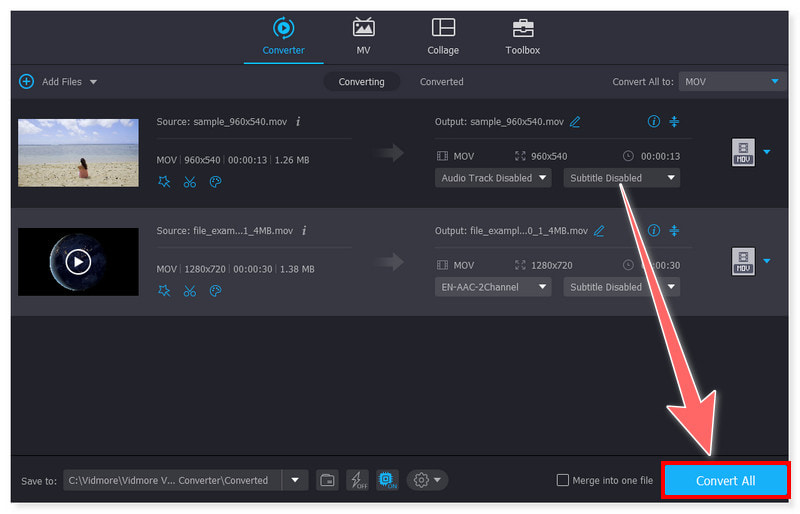
Task: Click the MOV format icon for the first file
Action: point(743,153)
